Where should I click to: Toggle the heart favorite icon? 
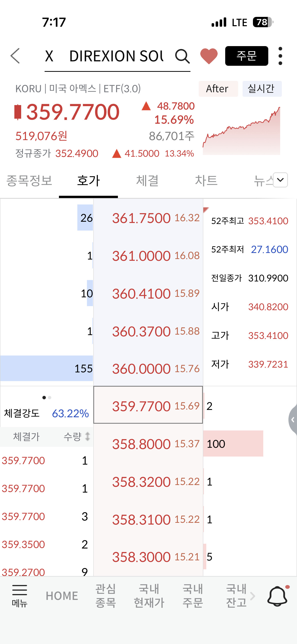(x=209, y=56)
